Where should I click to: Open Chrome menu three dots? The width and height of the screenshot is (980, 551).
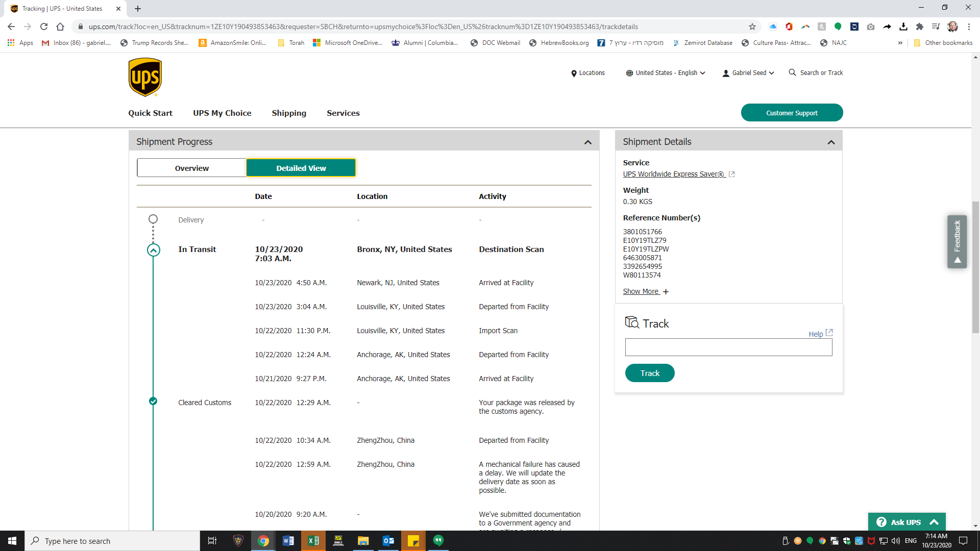click(969, 27)
